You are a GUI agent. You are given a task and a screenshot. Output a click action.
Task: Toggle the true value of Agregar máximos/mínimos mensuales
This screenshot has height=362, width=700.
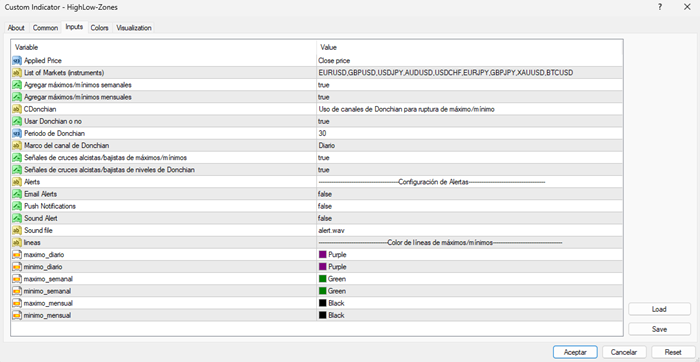point(324,97)
